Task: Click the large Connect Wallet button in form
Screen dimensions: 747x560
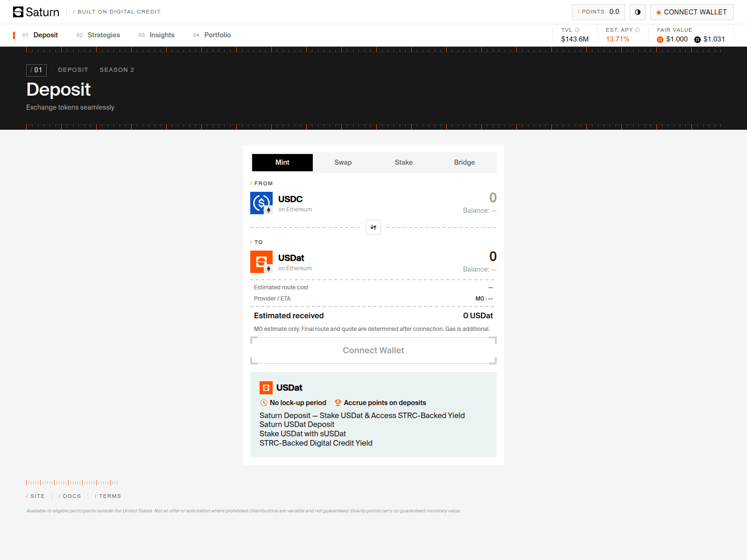Action: pyautogui.click(x=373, y=350)
